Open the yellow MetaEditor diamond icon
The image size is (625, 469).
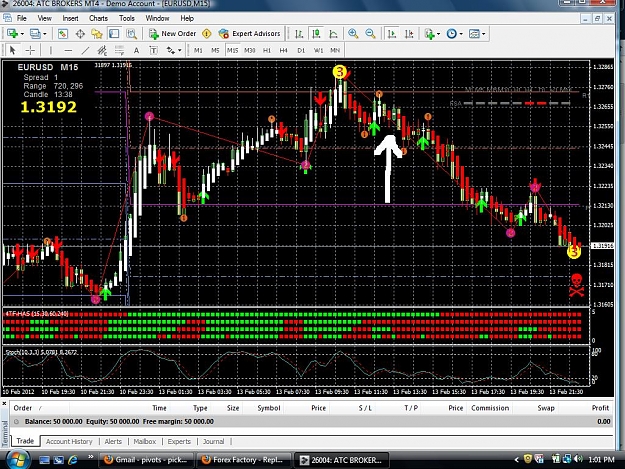point(206,34)
